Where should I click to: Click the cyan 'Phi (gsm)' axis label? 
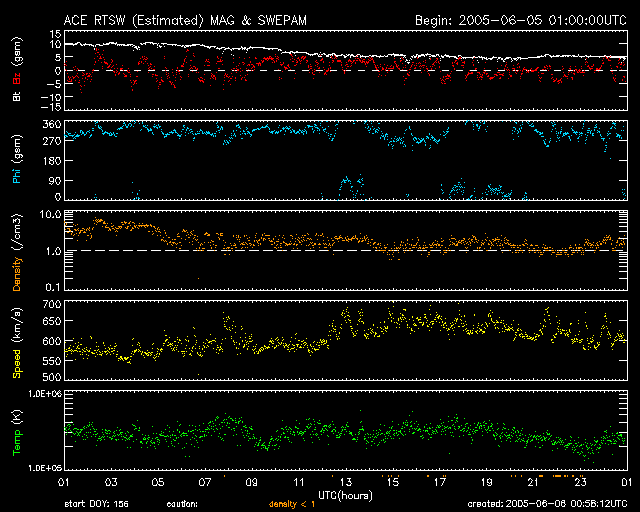(x=17, y=159)
